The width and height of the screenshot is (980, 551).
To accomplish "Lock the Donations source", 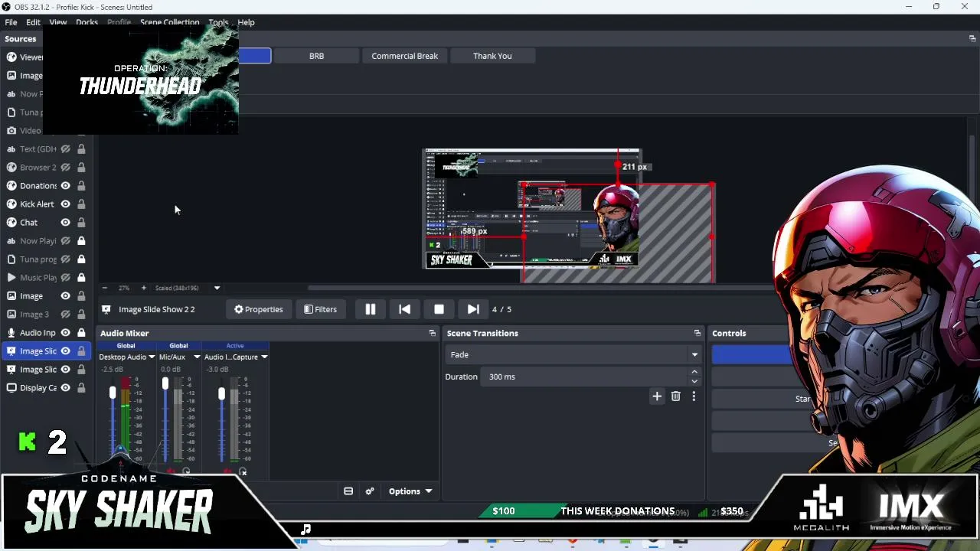I will click(x=81, y=186).
